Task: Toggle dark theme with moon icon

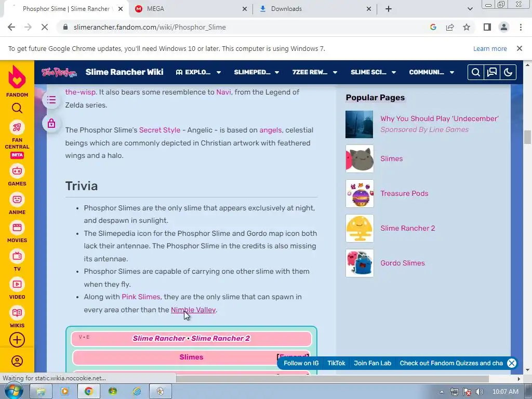Action: pos(508,72)
